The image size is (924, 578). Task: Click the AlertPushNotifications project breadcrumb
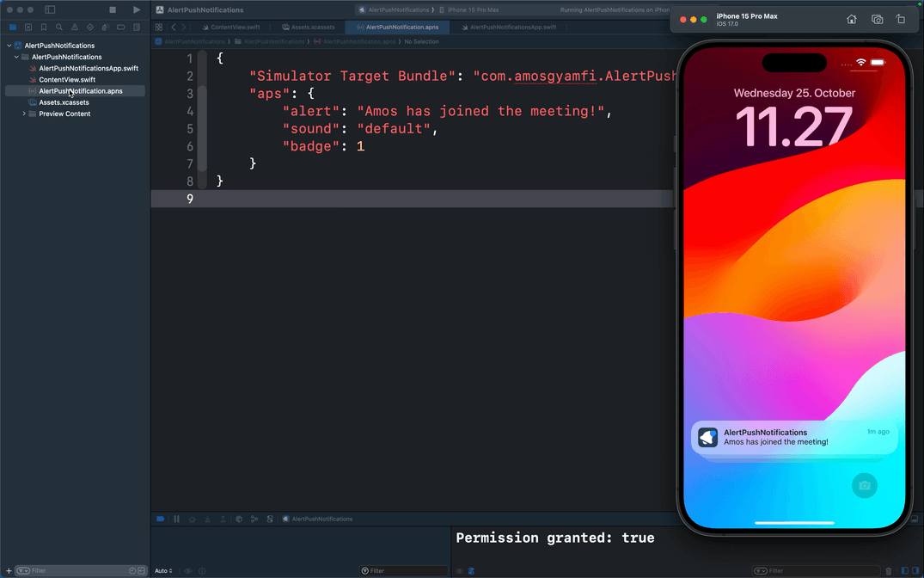pos(190,42)
